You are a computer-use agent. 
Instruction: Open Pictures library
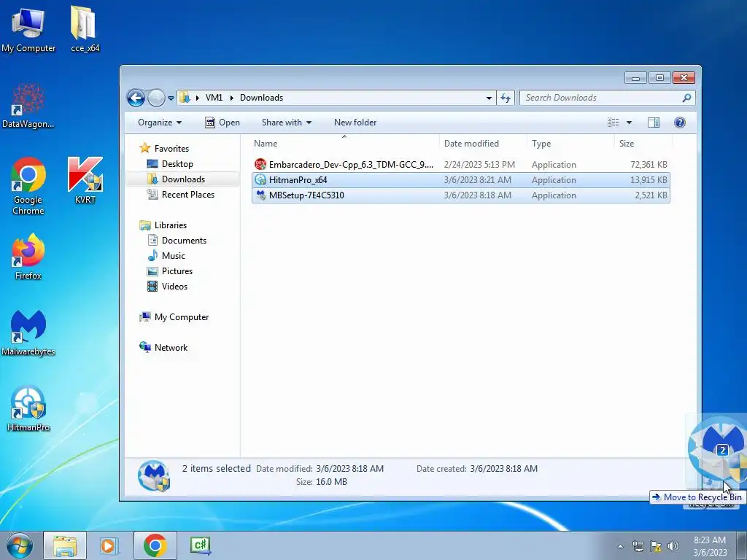point(169,271)
